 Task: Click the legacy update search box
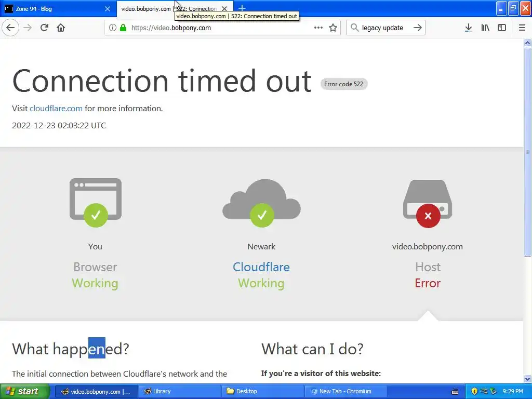(x=386, y=28)
